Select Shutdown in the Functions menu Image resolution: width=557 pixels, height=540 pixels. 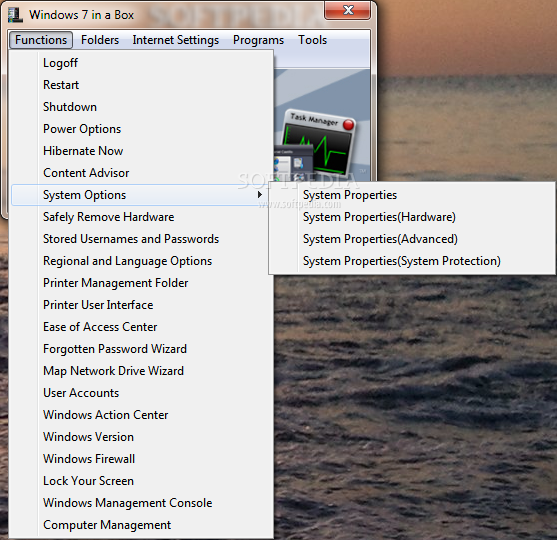(x=142, y=107)
